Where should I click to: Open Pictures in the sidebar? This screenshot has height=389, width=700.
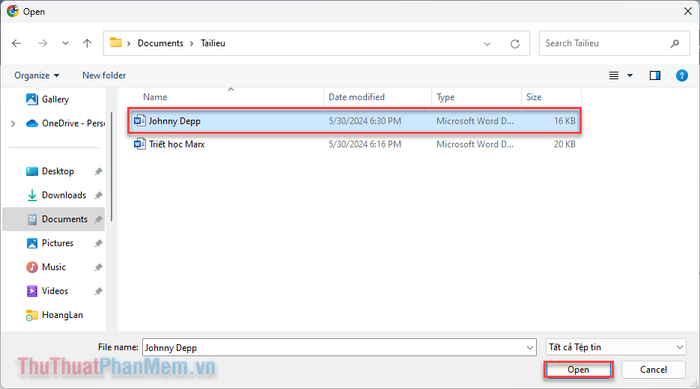point(50,243)
